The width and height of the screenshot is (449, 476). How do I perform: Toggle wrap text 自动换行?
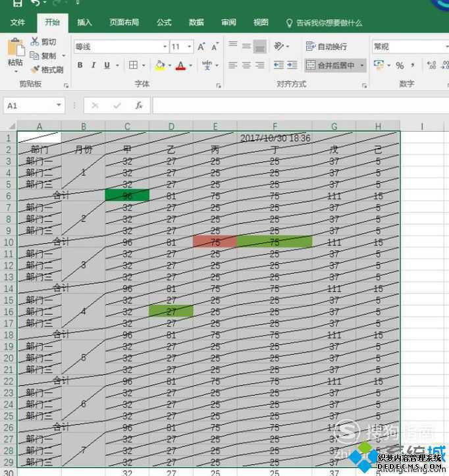tap(327, 47)
